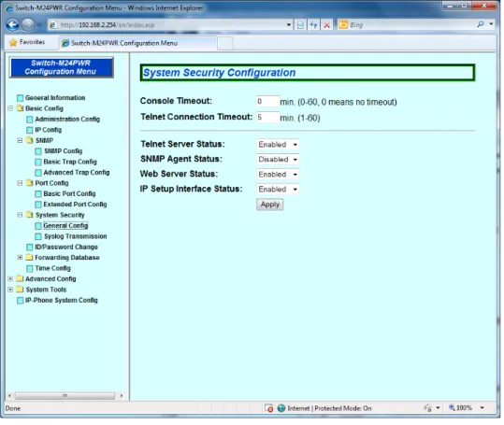
Task: Open IP Config page
Action: 48,130
